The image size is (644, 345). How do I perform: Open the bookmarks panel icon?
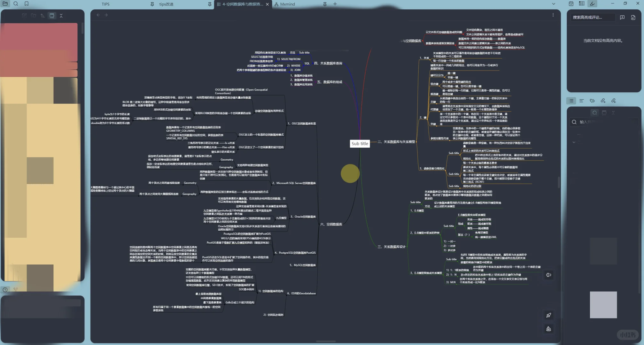27,4
